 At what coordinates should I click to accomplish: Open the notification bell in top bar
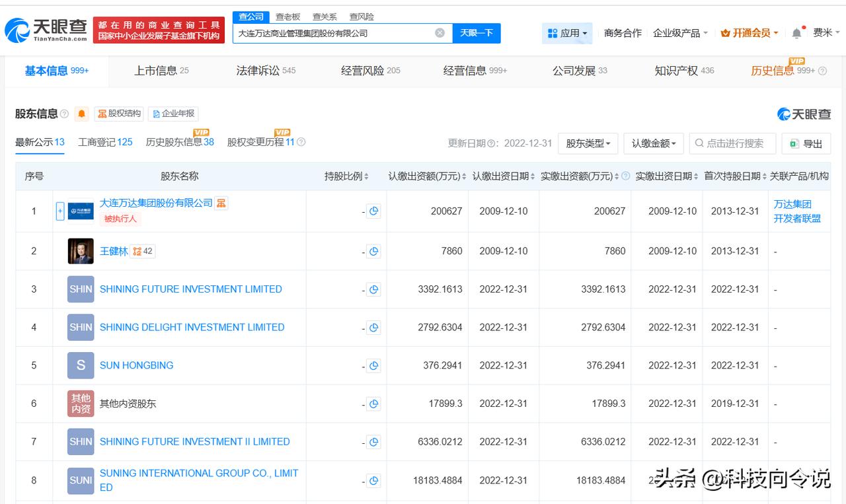tap(797, 33)
